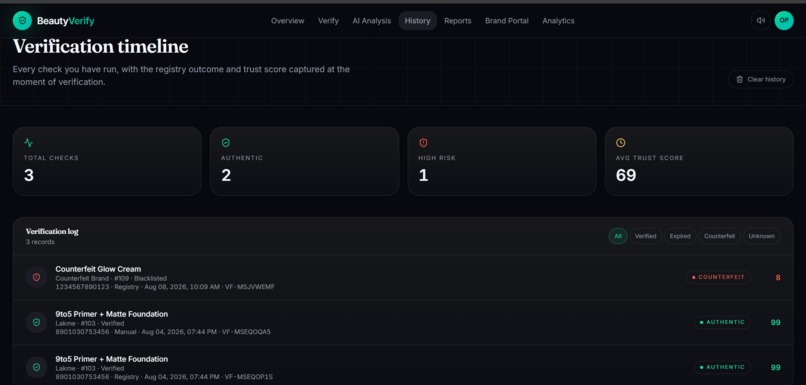Click the Verification log heading
Screen dimensions: 806x385
[52, 232]
